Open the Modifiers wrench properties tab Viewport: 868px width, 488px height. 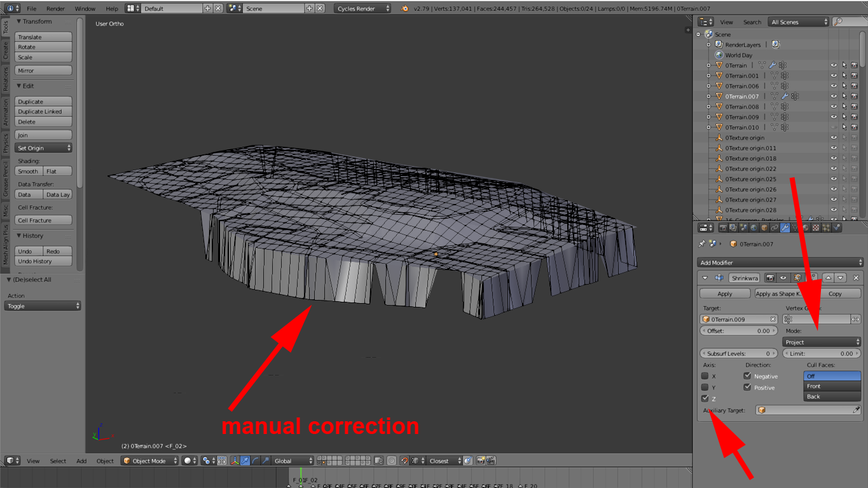tap(785, 227)
